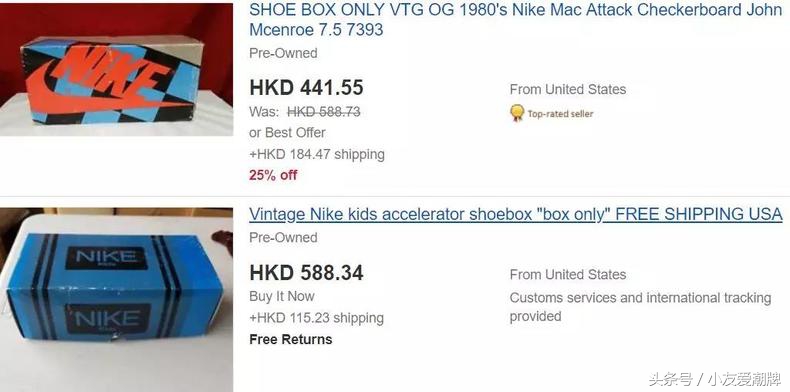The height and width of the screenshot is (392, 790).
Task: Click the HKD 588.34 price
Action: [306, 273]
